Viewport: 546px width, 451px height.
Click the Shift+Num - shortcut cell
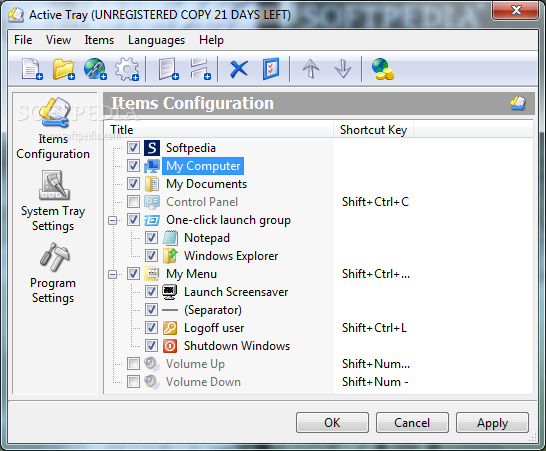coord(375,382)
